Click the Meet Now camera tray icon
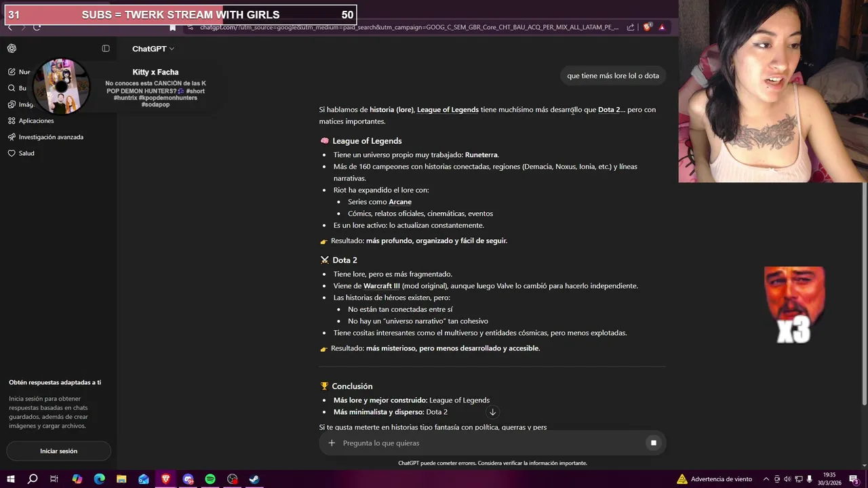 click(777, 479)
